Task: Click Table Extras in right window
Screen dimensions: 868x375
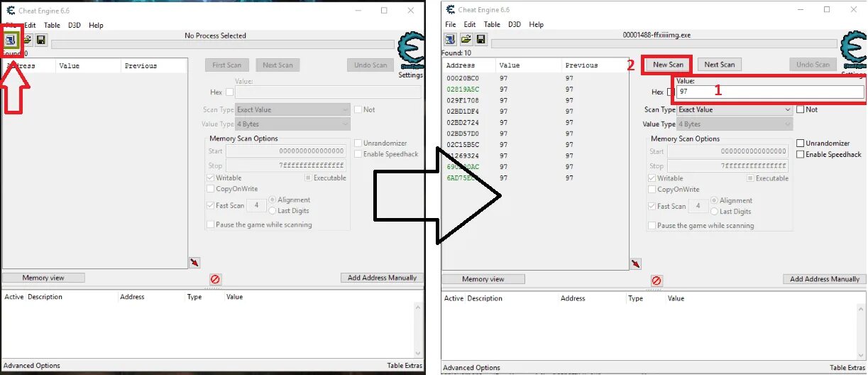Action: coord(846,368)
